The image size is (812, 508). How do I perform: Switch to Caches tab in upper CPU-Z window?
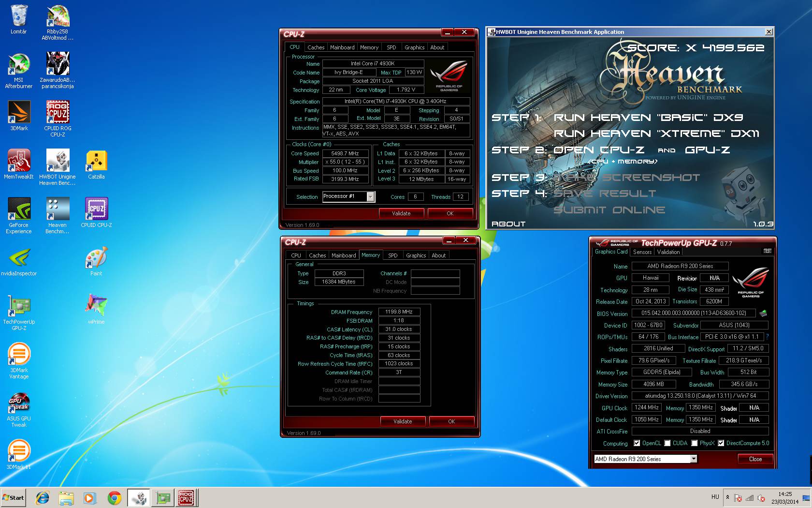[x=316, y=47]
